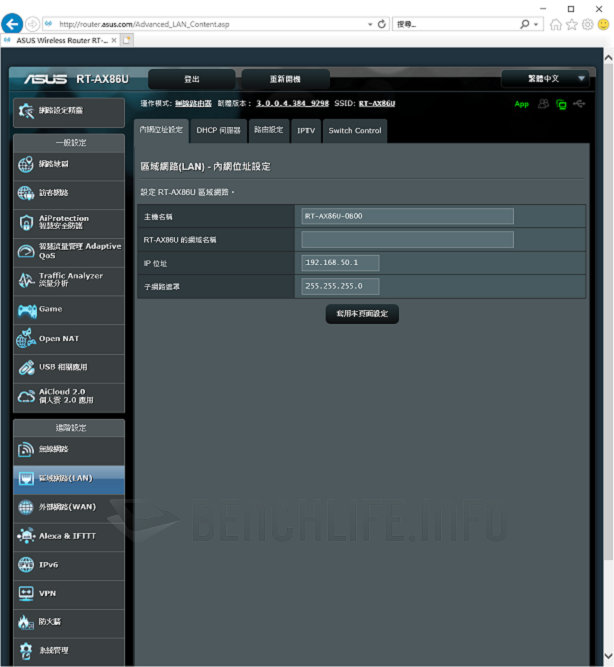
Task: Open the Administration gear icon
Action: (x=26, y=651)
